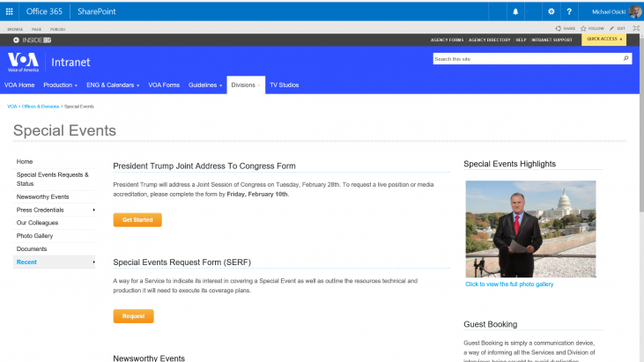644x362 pixels.
Task: Click the search magnifier icon
Action: pos(625,59)
